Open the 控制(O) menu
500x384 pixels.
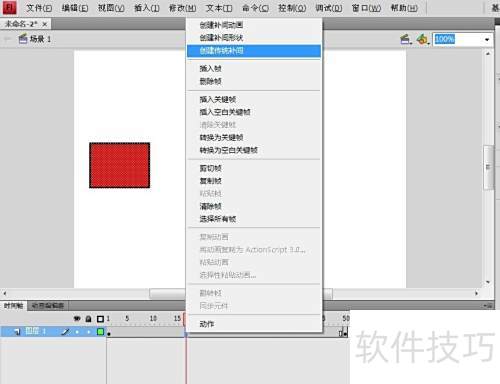tap(292, 8)
